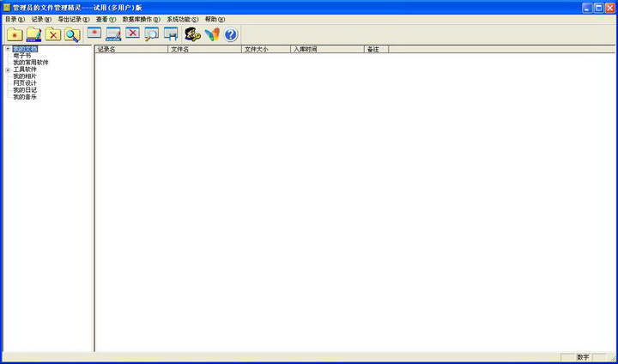Open the 帮助 menu

[x=215, y=20]
